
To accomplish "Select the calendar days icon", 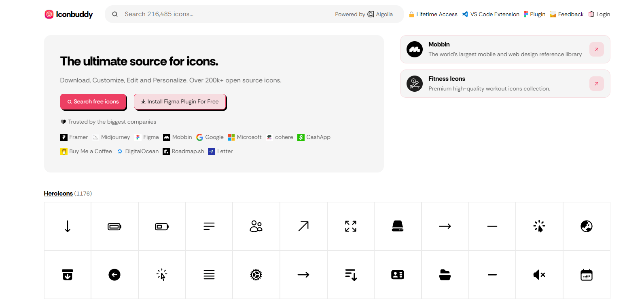I will (x=587, y=275).
